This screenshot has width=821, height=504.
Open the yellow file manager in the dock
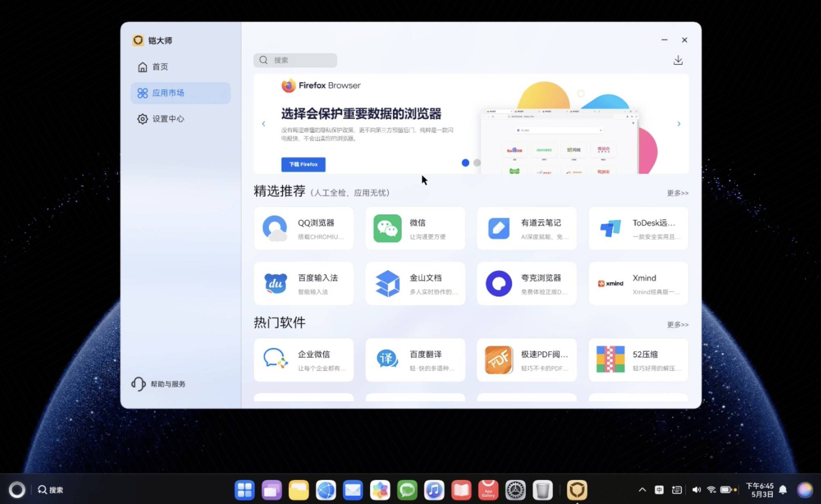(299, 490)
